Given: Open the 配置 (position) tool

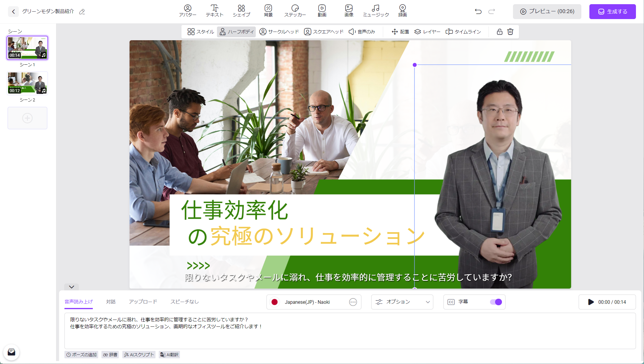Looking at the screenshot, I should pos(400,32).
